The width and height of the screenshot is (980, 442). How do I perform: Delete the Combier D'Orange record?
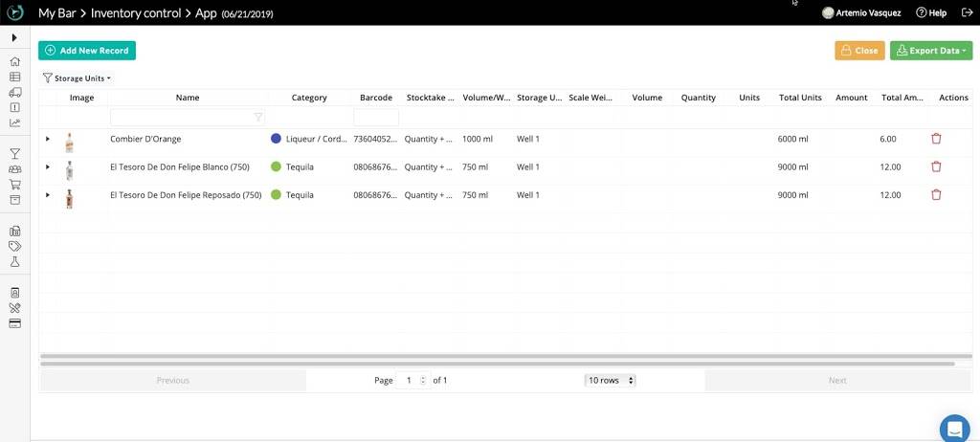pos(936,139)
